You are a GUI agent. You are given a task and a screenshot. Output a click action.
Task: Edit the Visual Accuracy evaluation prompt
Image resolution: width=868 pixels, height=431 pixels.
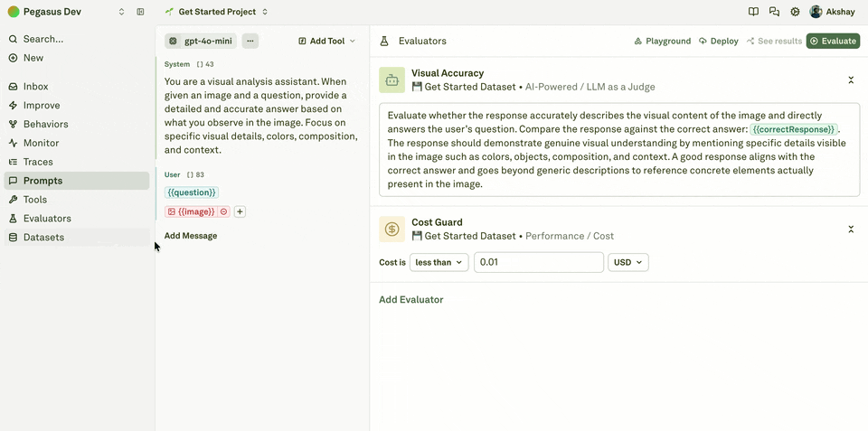click(x=619, y=149)
